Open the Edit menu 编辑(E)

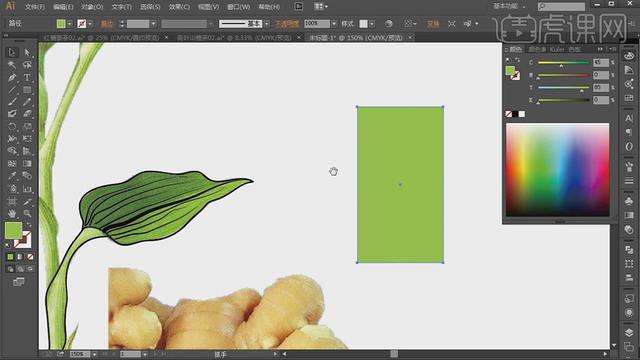pos(63,7)
